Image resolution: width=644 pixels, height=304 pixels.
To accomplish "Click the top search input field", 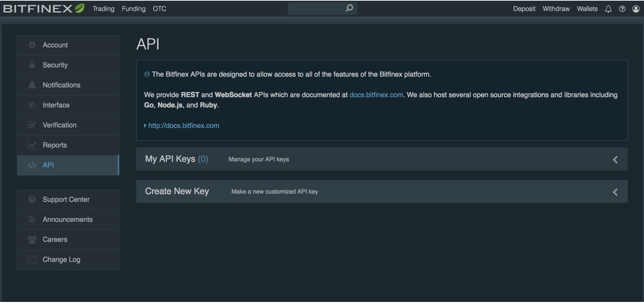I will [x=322, y=8].
